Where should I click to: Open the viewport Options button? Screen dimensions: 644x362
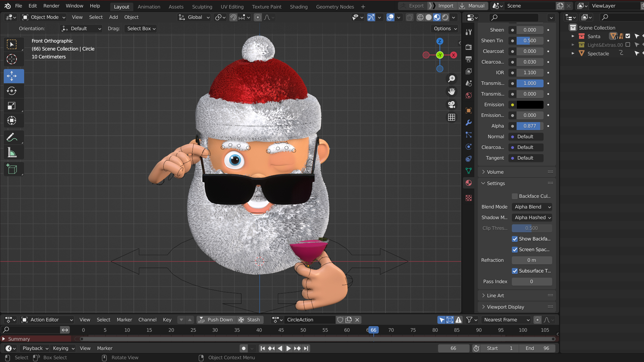pyautogui.click(x=445, y=29)
